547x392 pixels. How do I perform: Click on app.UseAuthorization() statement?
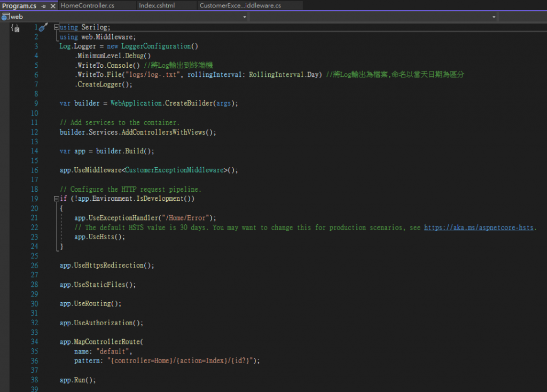coord(101,323)
